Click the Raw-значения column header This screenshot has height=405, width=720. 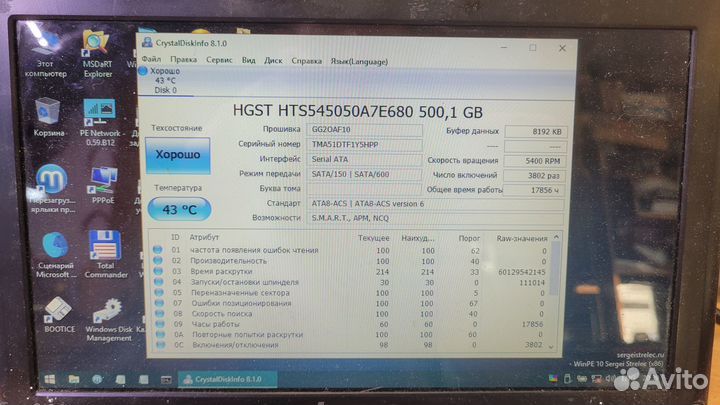point(522,239)
